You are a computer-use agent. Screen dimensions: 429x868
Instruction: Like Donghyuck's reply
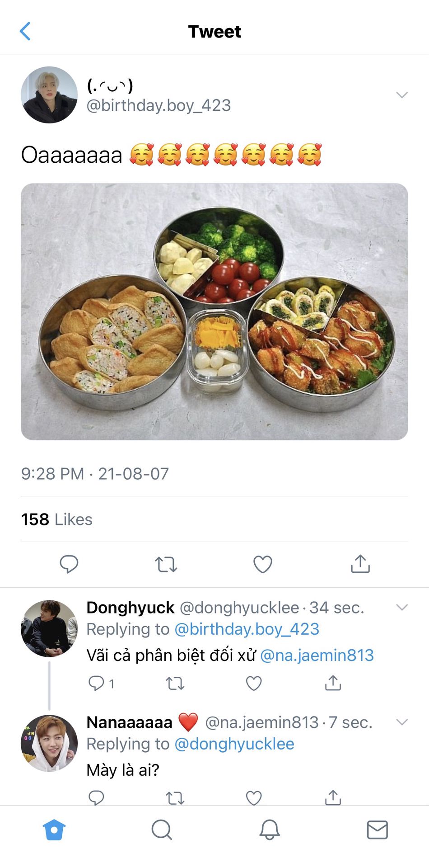tap(253, 683)
